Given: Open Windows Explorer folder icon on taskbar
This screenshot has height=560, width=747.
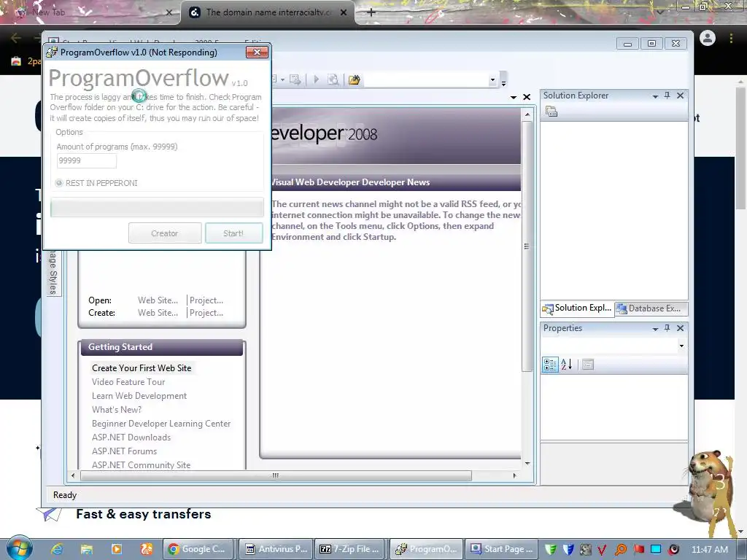Looking at the screenshot, I should pyautogui.click(x=87, y=549).
